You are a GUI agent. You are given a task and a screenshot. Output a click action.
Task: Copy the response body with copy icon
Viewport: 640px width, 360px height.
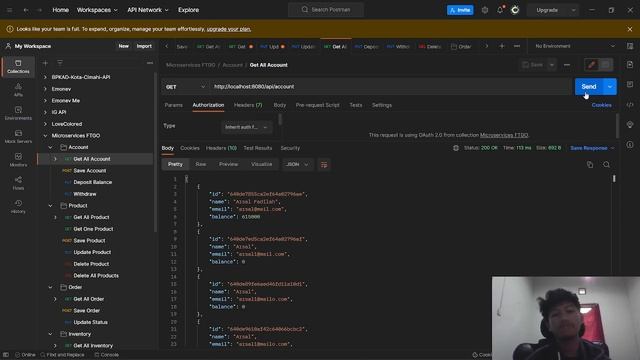(x=590, y=164)
